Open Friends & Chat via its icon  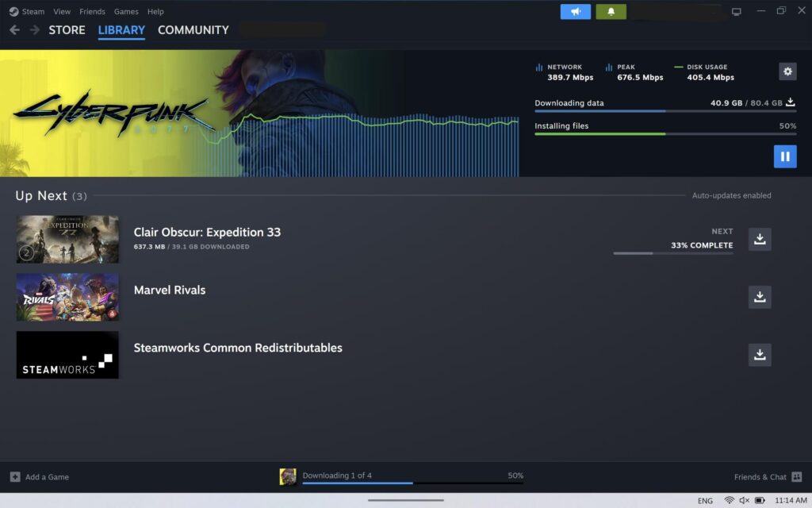[x=795, y=476]
